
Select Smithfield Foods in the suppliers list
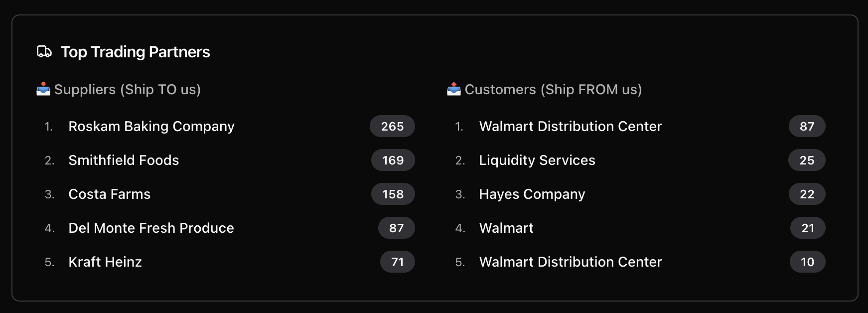(x=124, y=160)
